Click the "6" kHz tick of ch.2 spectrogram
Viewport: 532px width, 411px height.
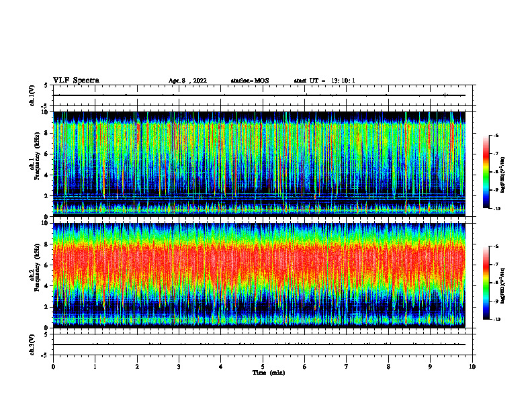pyautogui.click(x=47, y=265)
